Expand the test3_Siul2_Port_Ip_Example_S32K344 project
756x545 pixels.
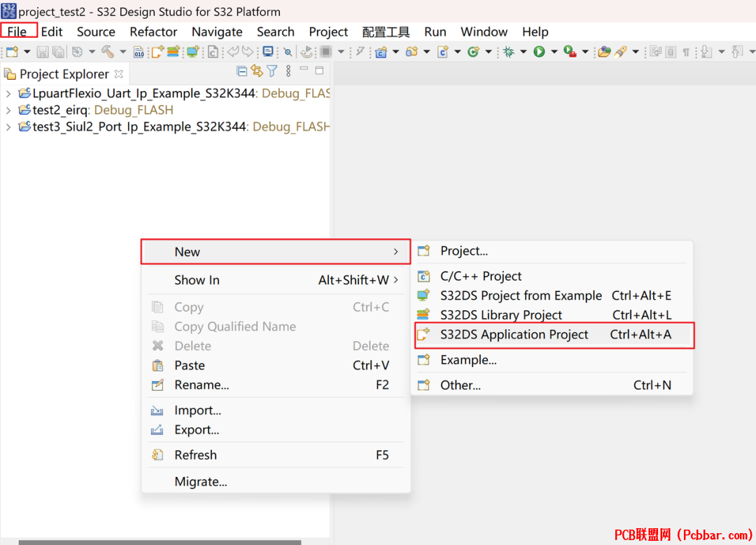8,127
